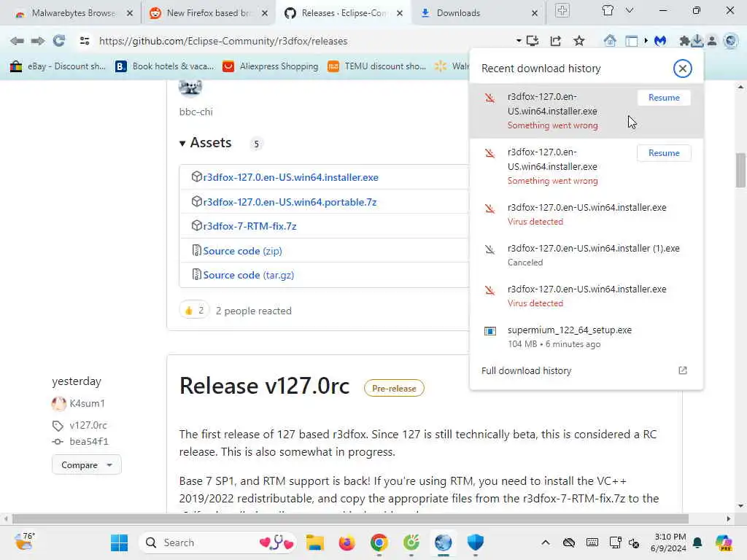Resume the first failed r3dfox installer download
This screenshot has height=560, width=747.
pos(664,98)
